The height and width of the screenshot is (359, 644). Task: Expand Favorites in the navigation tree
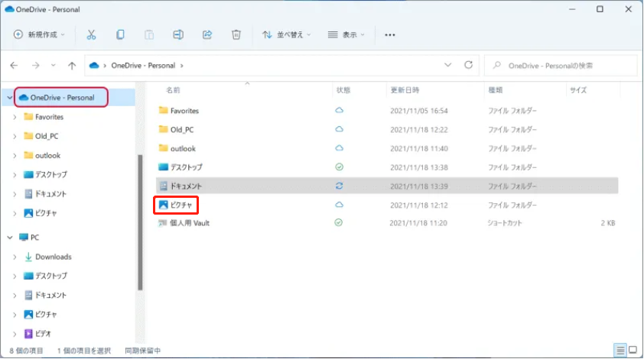coord(15,117)
